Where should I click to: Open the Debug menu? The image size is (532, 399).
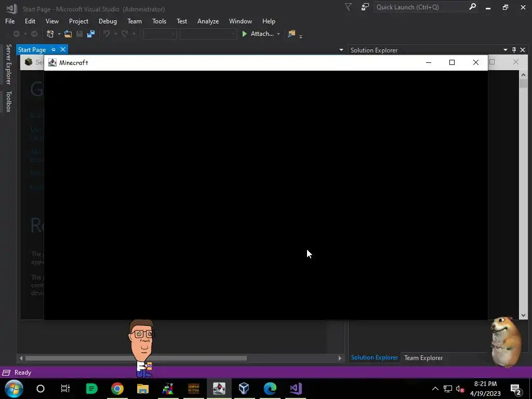pyautogui.click(x=108, y=21)
